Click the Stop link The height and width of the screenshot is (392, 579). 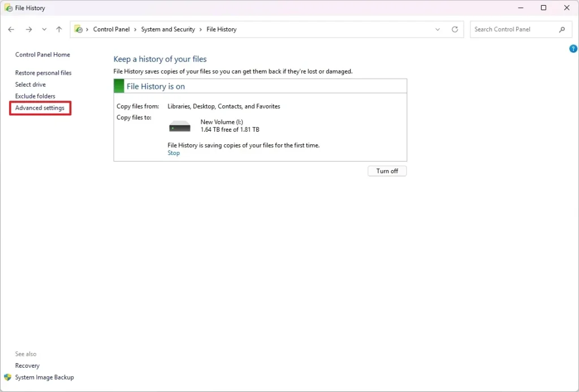(174, 153)
